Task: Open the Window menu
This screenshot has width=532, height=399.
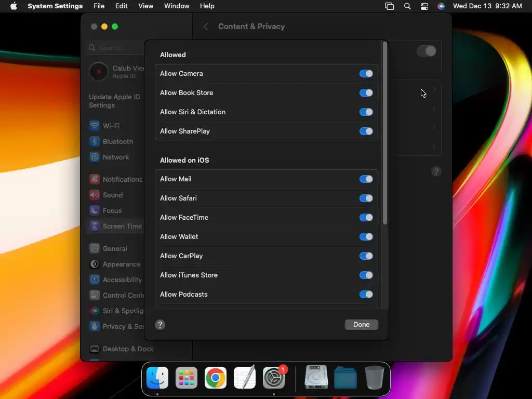Action: coord(177,6)
